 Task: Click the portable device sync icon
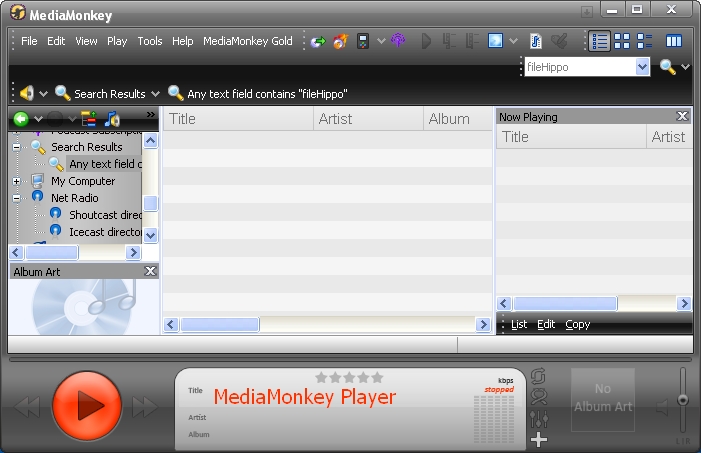(x=364, y=41)
